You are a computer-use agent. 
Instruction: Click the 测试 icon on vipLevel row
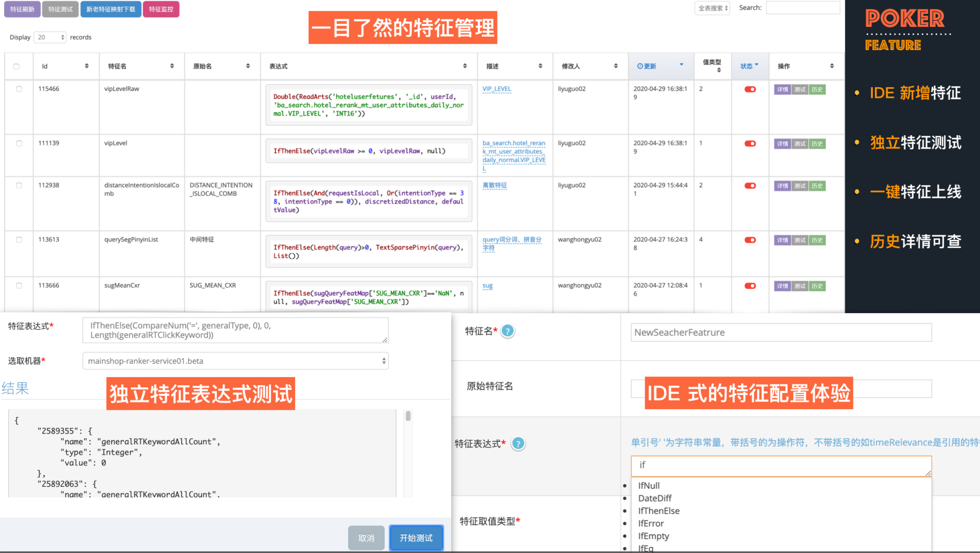point(799,144)
